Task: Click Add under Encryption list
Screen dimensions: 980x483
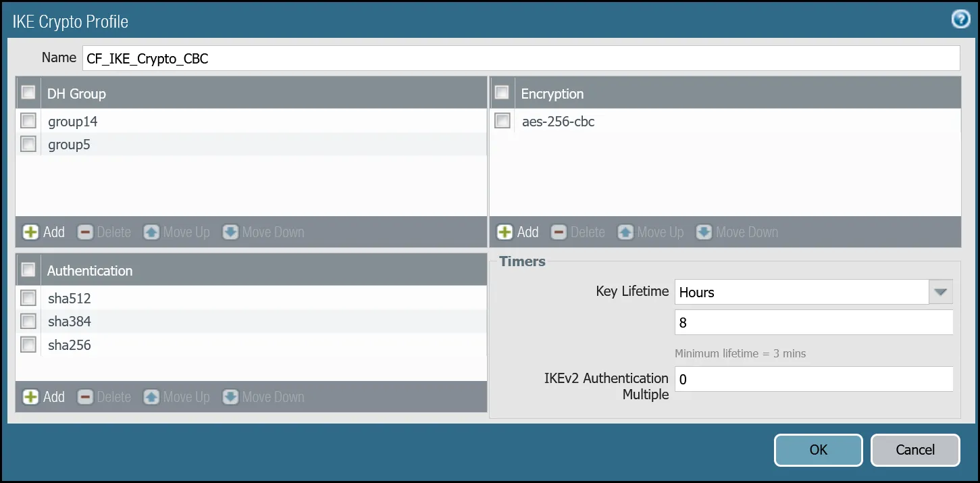Action: [518, 232]
